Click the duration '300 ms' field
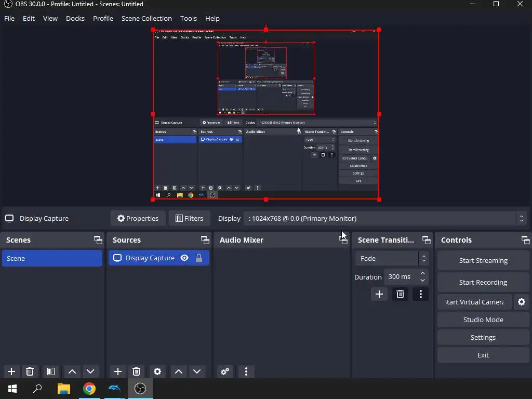The width and height of the screenshot is (532, 399). (401, 277)
